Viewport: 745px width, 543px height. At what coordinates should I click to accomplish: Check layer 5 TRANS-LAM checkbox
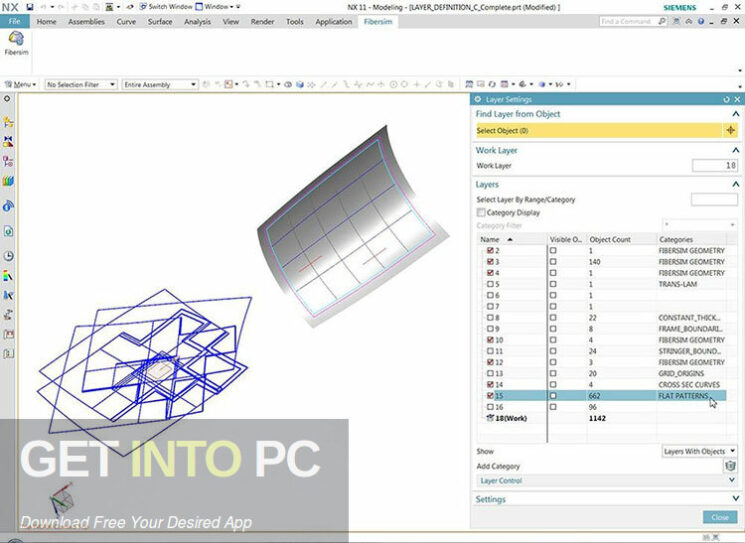point(490,284)
